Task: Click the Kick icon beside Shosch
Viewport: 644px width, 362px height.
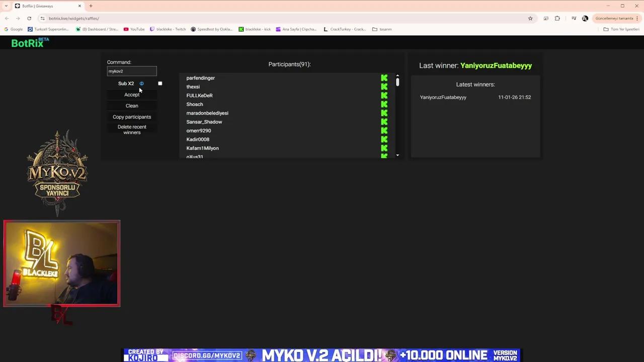Action: click(384, 104)
